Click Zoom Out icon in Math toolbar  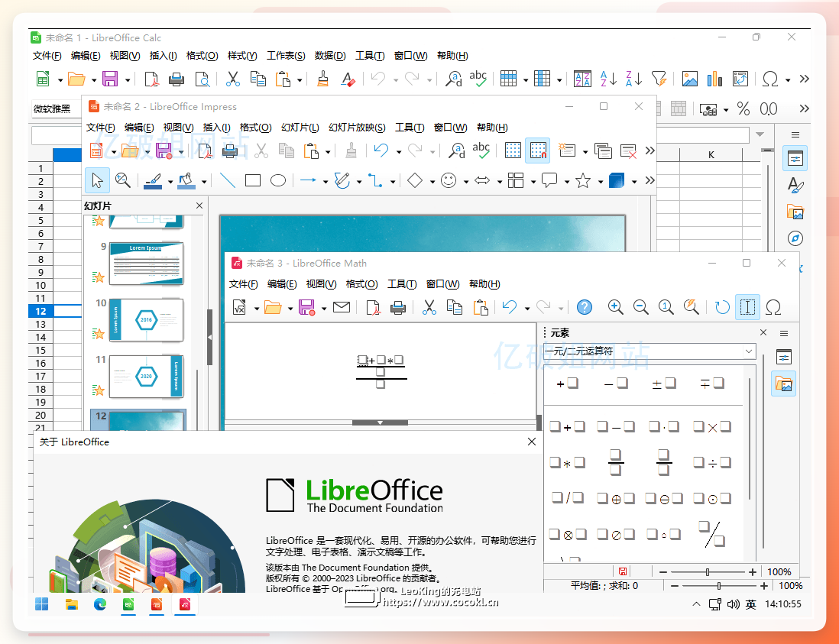(640, 307)
